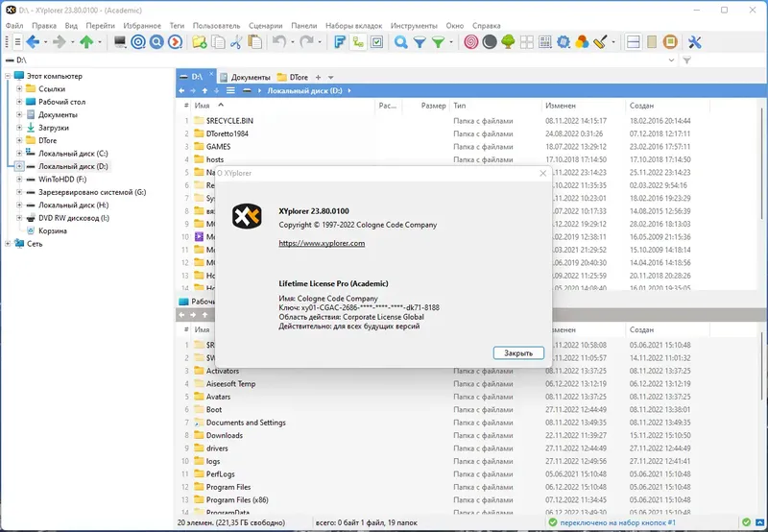Open the address bar dropdown arrow
The image size is (768, 532).
pyautogui.click(x=671, y=60)
